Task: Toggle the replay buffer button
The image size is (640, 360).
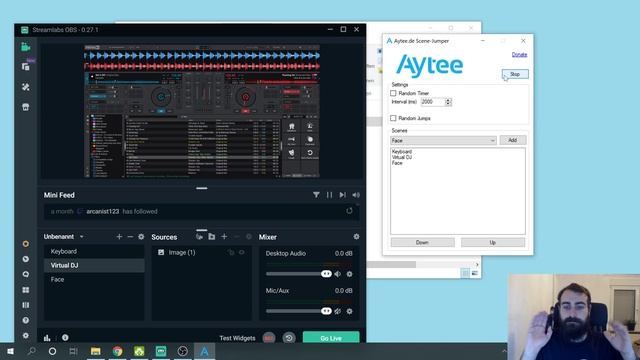Action: tap(289, 338)
